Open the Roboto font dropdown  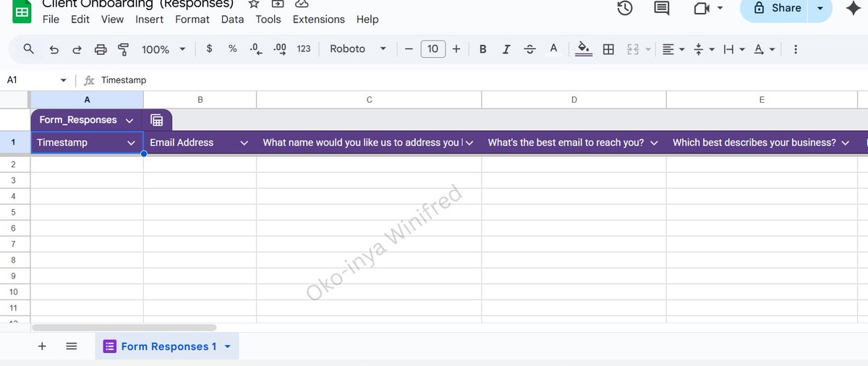pyautogui.click(x=358, y=49)
